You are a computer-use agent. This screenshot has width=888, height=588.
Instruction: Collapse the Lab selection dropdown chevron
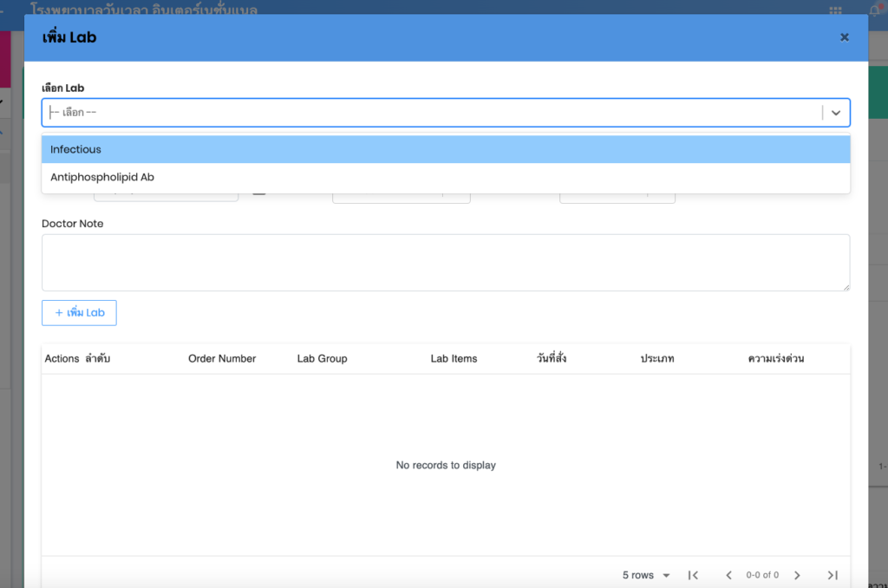[x=836, y=113]
